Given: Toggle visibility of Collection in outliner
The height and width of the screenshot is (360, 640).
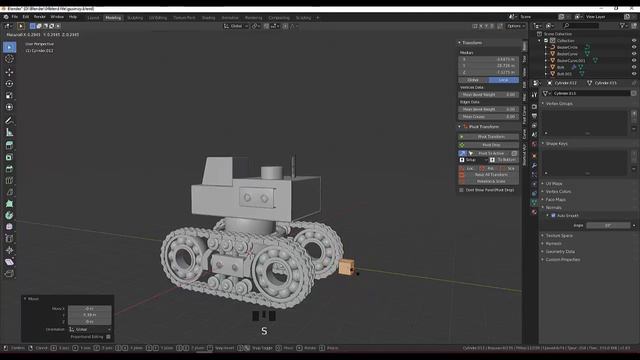Looking at the screenshot, I should click(x=634, y=41).
